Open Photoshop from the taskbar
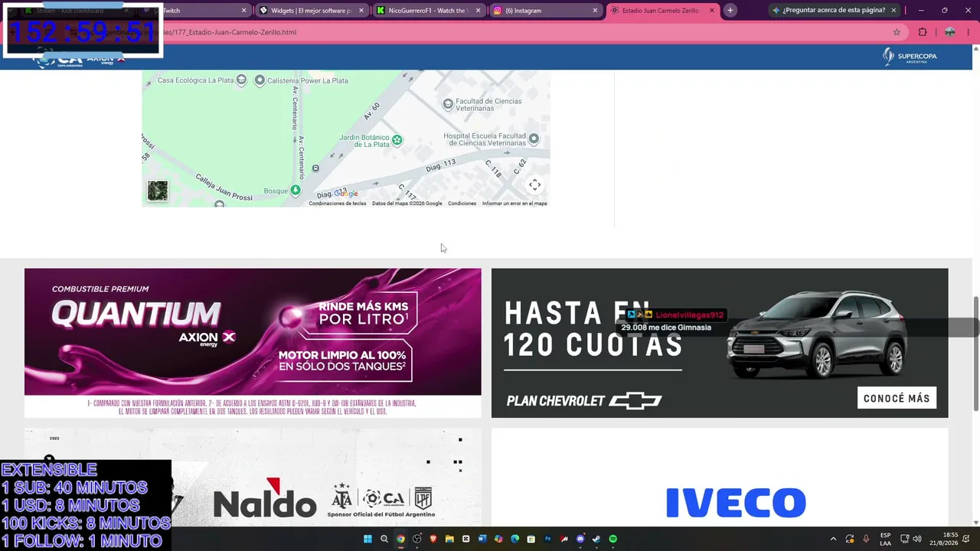Viewport: 980px width, 551px height. click(x=547, y=539)
